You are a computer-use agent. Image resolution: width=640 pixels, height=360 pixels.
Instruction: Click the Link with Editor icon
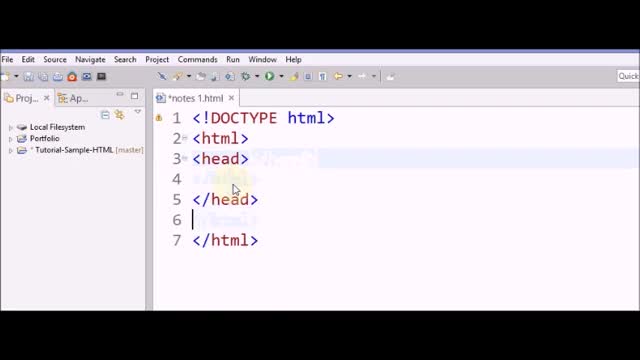click(x=119, y=115)
